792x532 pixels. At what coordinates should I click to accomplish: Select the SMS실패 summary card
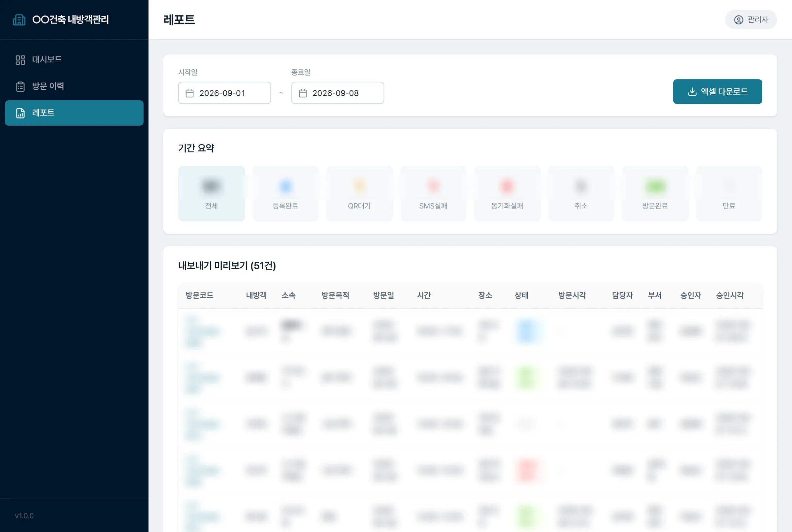click(x=433, y=193)
